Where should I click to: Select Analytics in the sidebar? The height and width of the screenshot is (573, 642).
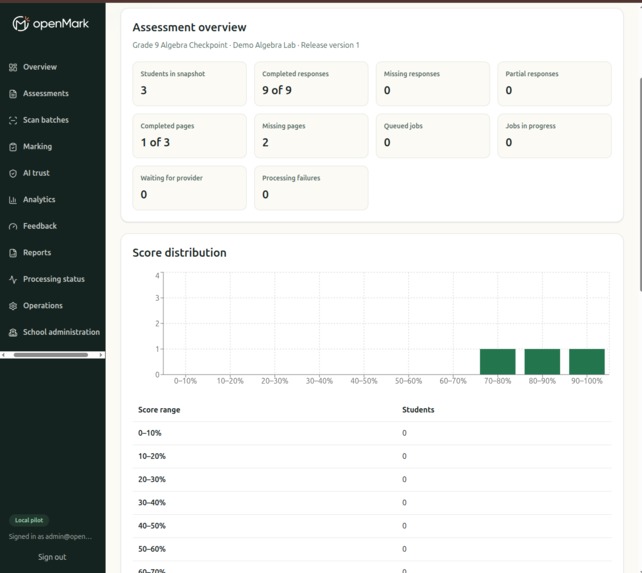click(x=39, y=199)
